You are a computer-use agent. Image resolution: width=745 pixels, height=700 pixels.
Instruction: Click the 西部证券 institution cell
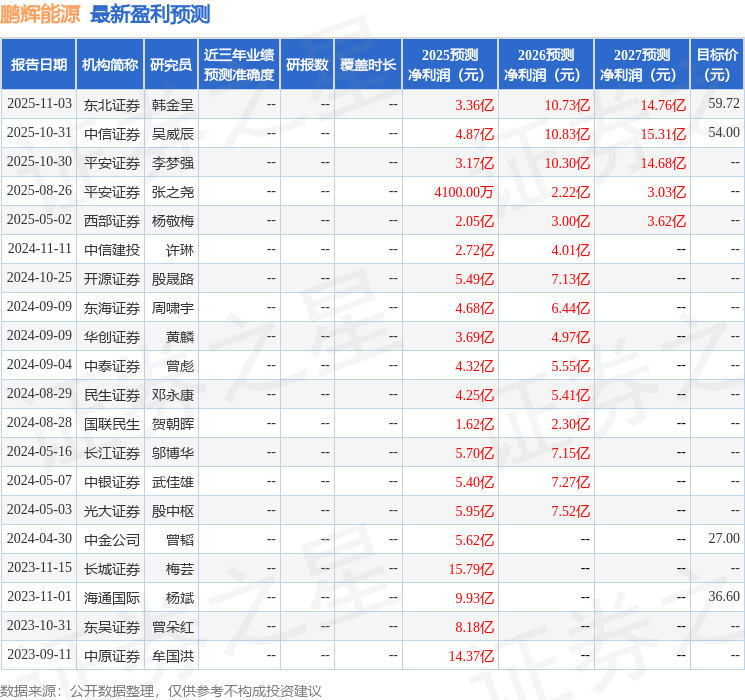(112, 221)
